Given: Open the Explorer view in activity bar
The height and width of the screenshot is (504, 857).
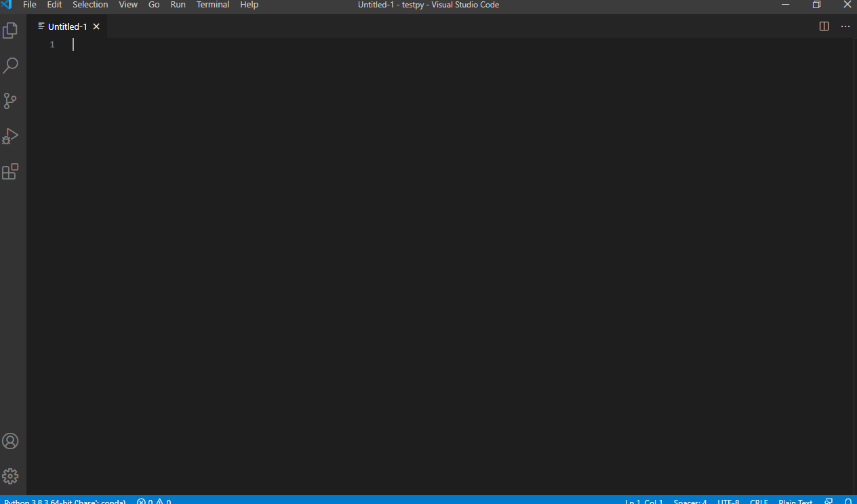Looking at the screenshot, I should [x=10, y=30].
